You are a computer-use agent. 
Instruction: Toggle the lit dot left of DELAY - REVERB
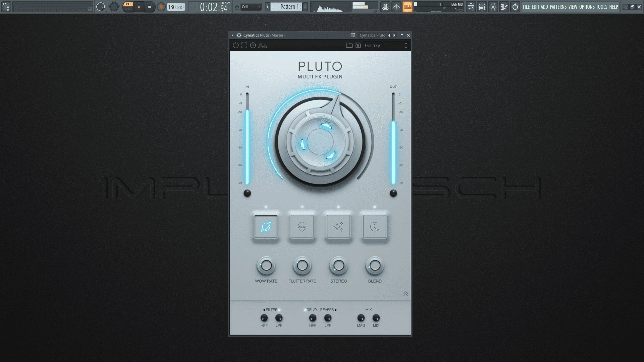tap(305, 310)
